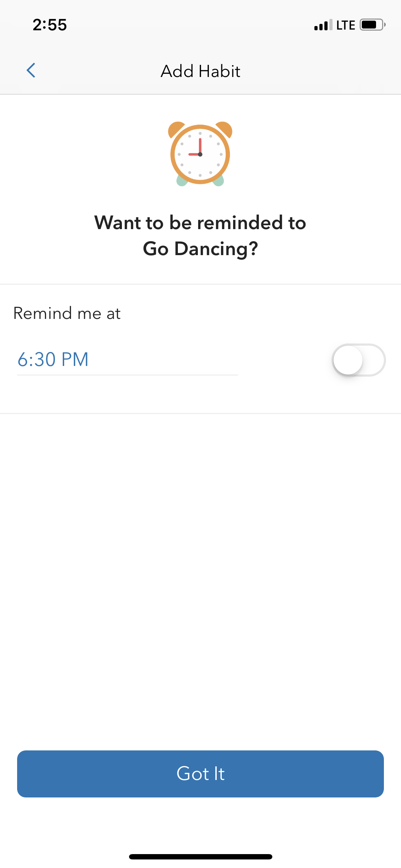Image resolution: width=401 pixels, height=868 pixels.
Task: Tap the white knob of the reminder switch
Action: 348,360
